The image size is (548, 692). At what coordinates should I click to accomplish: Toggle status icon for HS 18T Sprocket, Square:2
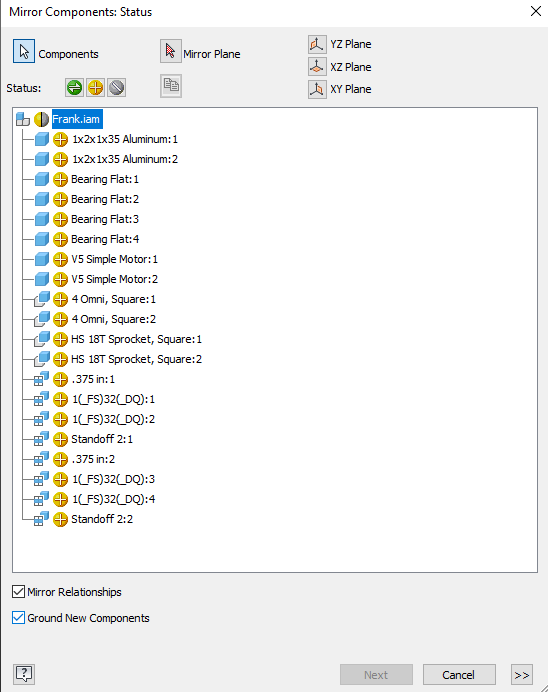pos(60,359)
